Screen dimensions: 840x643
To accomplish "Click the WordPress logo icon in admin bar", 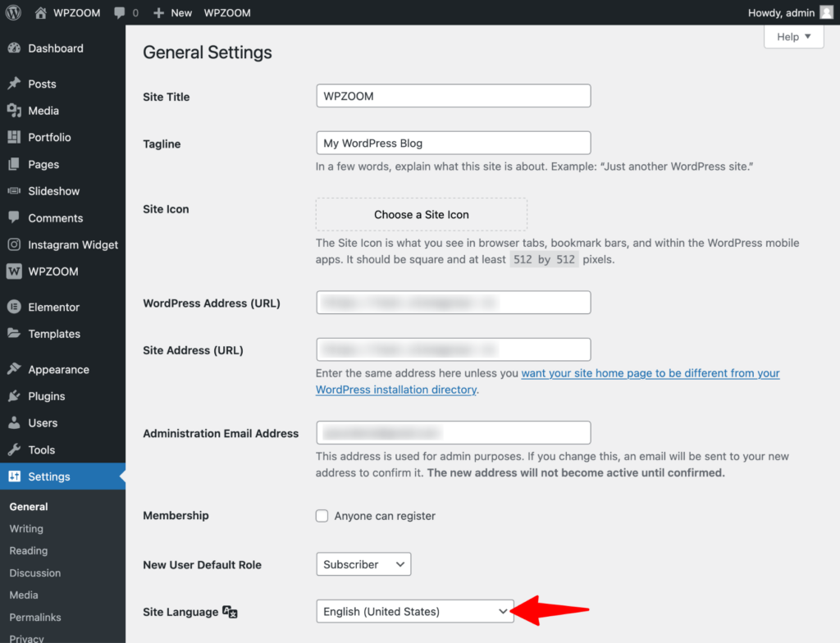I will pyautogui.click(x=13, y=12).
